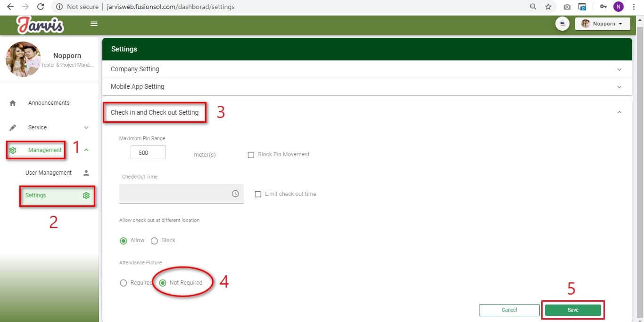Screen dimensions: 644x322
Task: Click the Service pencil icon
Action: point(13,127)
